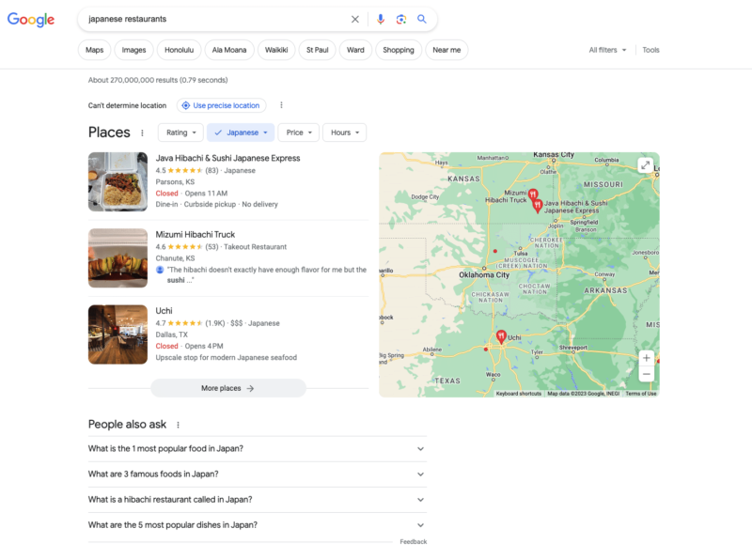Viewport: 752px width, 560px height.
Task: Start voice search with the microphone icon
Action: point(381,19)
